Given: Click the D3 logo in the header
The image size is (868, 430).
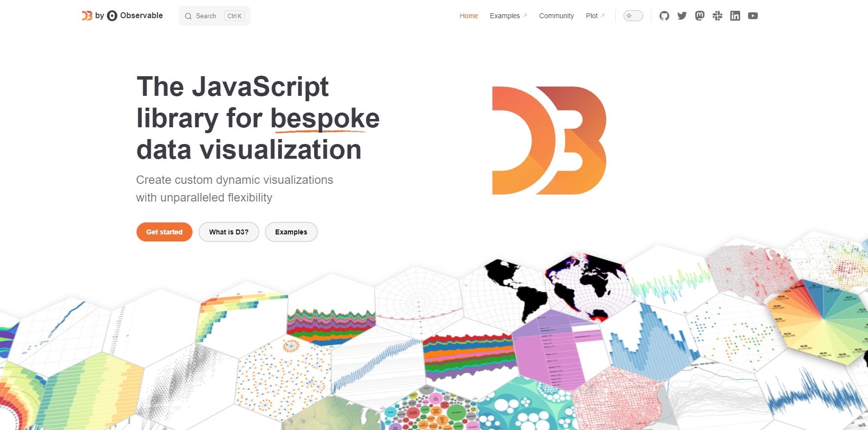Looking at the screenshot, I should pos(87,16).
